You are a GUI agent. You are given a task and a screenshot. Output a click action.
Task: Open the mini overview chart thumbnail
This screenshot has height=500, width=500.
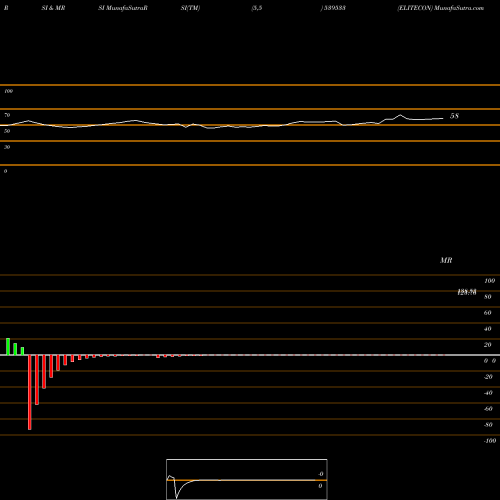(247, 479)
